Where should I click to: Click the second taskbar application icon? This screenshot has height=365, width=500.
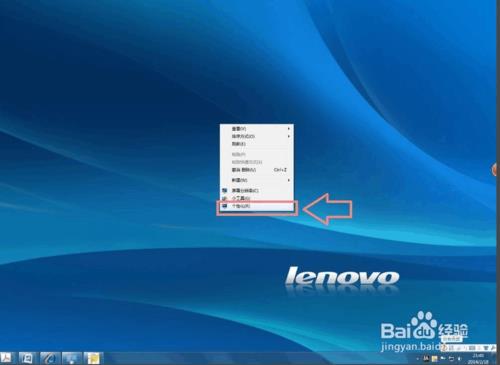coord(28,358)
